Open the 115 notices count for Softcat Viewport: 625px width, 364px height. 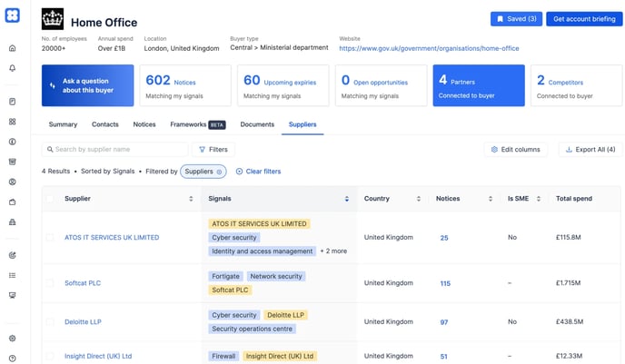tap(445, 283)
